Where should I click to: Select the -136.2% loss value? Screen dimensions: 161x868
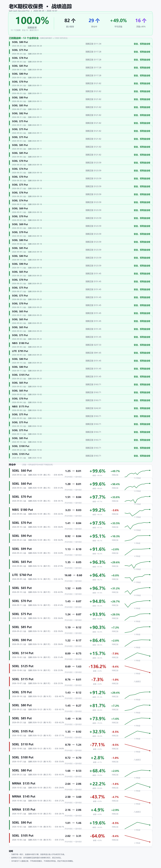[97, 666]
